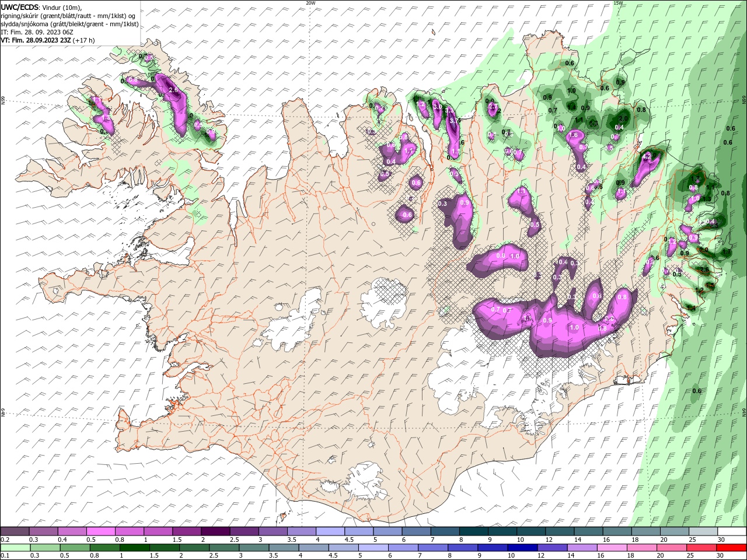Click the dark teal swatch labeled 9 in upper row
This screenshot has height=560, width=747.
[501, 531]
